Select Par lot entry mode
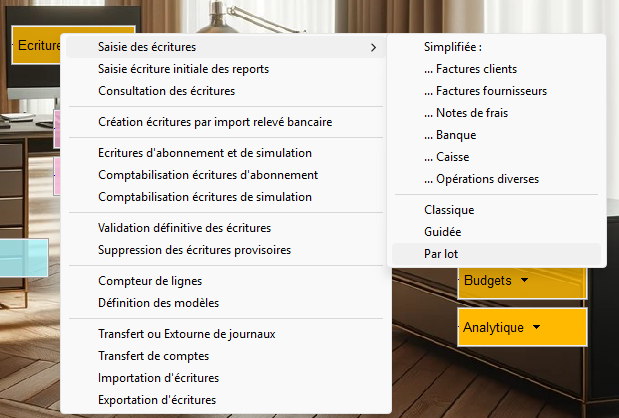619x418 pixels. 441,254
